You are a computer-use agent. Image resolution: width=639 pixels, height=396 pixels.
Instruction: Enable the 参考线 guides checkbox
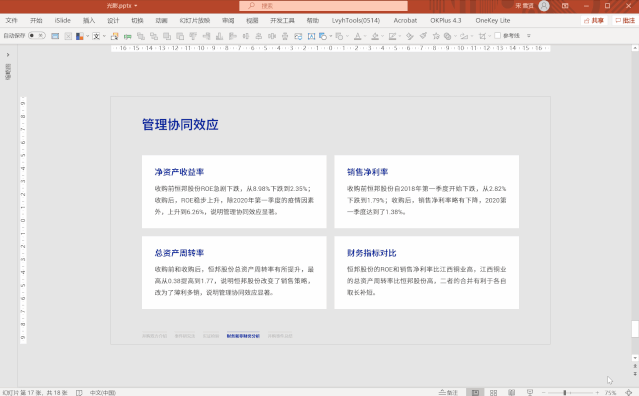[x=498, y=36]
